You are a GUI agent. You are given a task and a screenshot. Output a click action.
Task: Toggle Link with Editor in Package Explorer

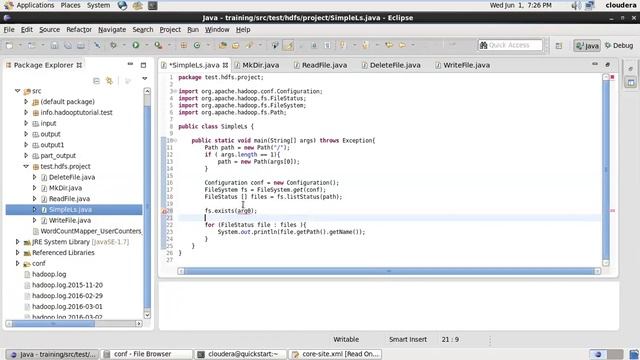(109, 81)
